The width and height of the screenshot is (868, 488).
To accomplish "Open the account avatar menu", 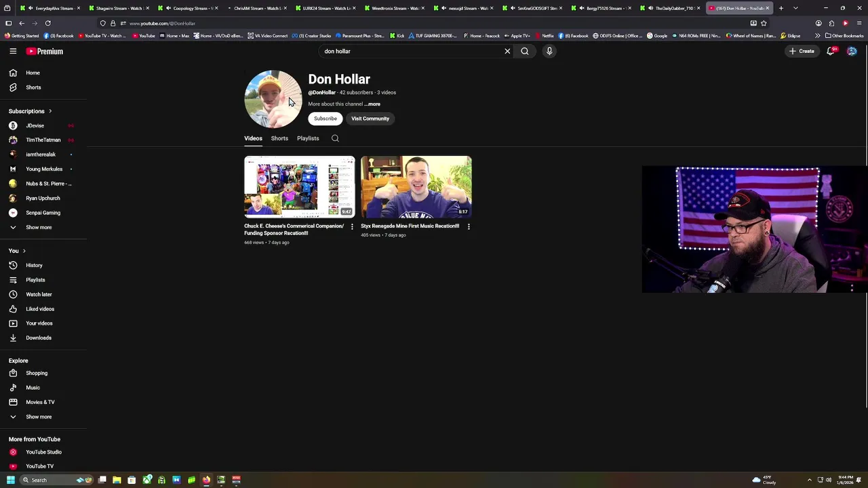I will [852, 52].
